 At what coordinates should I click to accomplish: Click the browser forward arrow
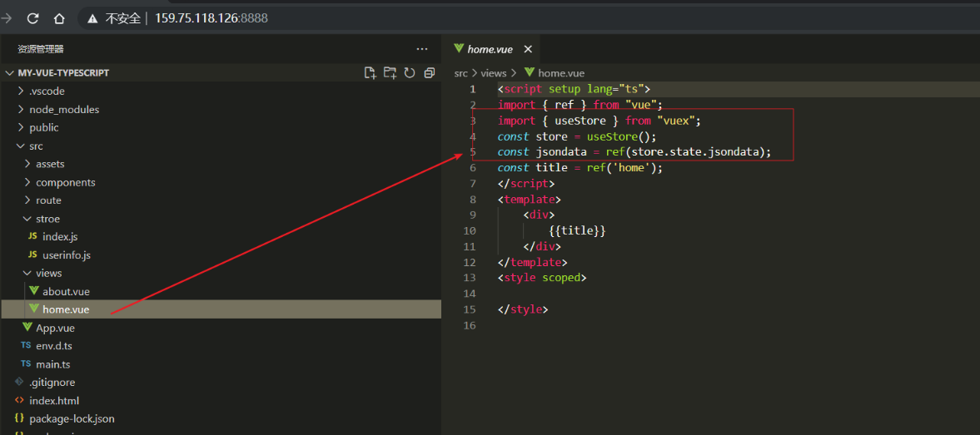[x=7, y=19]
